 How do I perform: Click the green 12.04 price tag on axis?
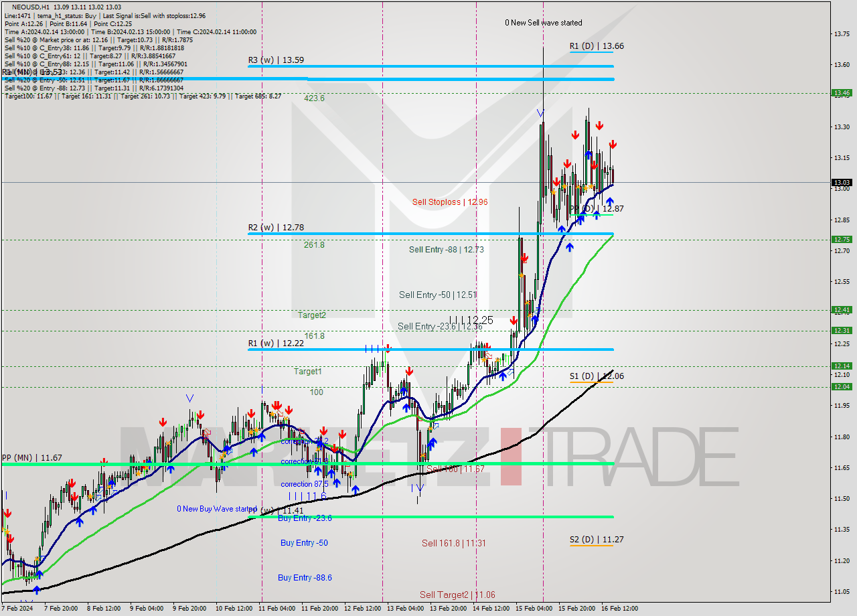pyautogui.click(x=842, y=386)
